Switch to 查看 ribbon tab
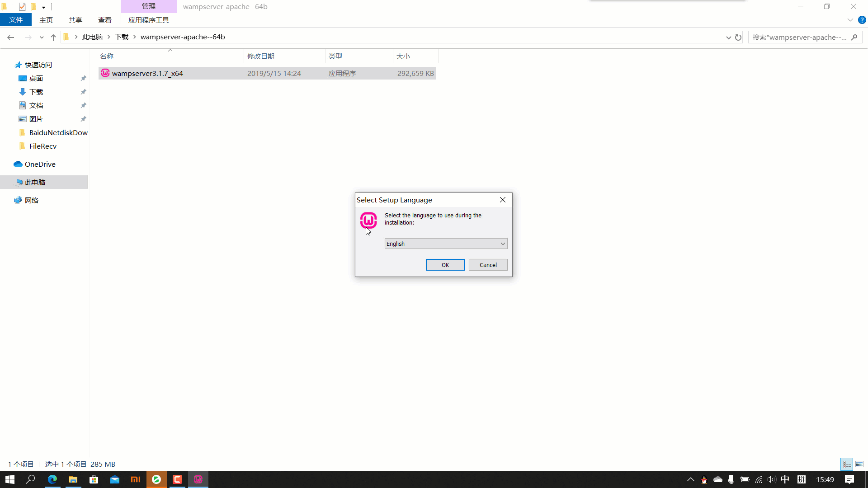Image resolution: width=868 pixels, height=488 pixels. [104, 20]
